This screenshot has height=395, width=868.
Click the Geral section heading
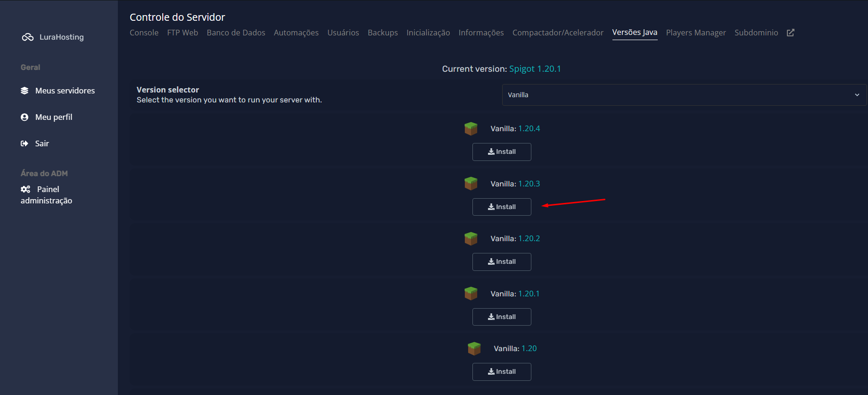(x=30, y=67)
